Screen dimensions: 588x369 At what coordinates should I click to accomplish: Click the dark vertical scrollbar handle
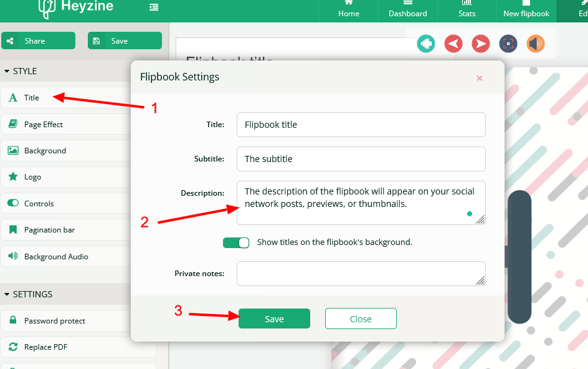(519, 257)
